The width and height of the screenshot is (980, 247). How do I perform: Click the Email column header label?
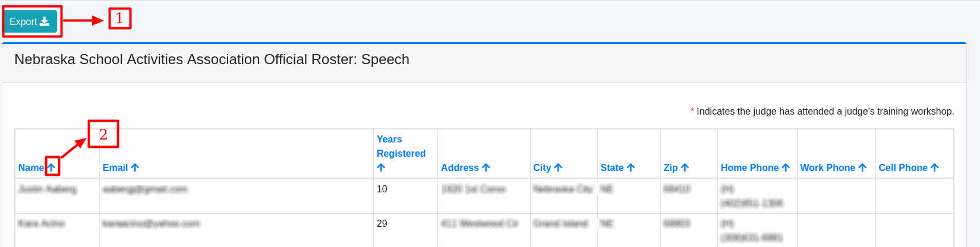click(115, 167)
